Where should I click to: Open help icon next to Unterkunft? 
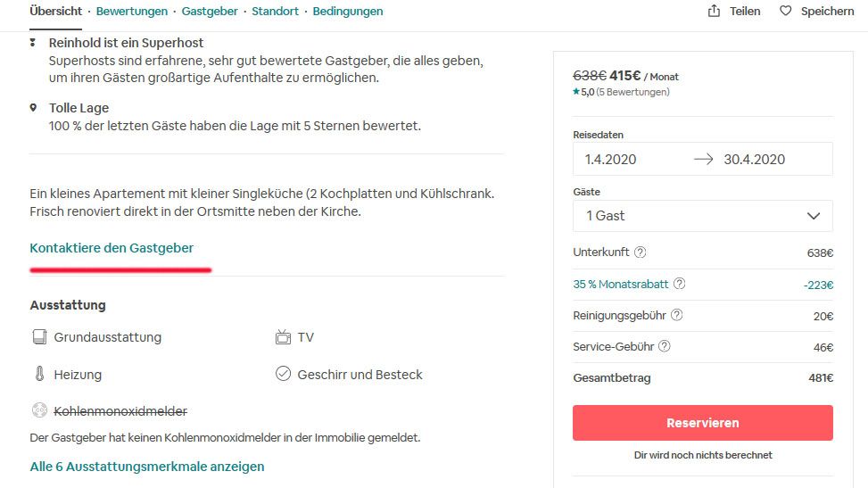pyautogui.click(x=640, y=252)
